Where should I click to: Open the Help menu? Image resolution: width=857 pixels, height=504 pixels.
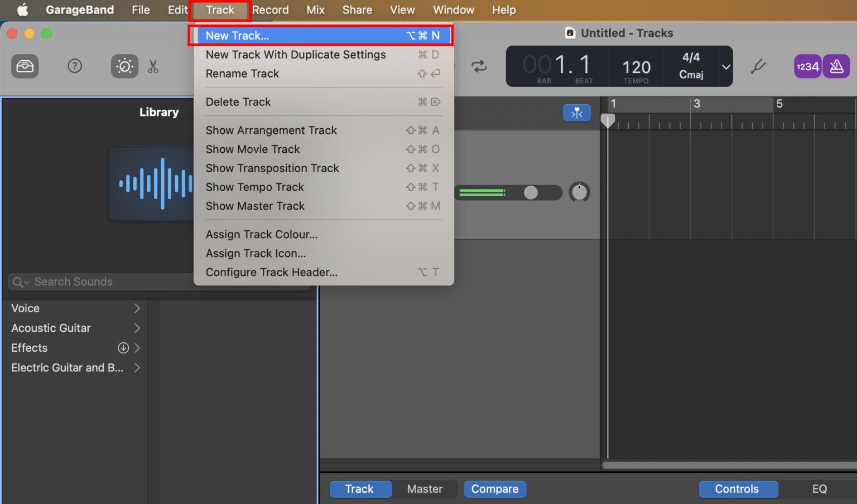pos(504,9)
